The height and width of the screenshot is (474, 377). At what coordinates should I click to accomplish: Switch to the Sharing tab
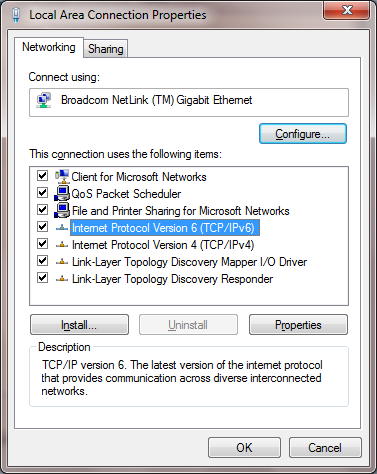coord(106,49)
